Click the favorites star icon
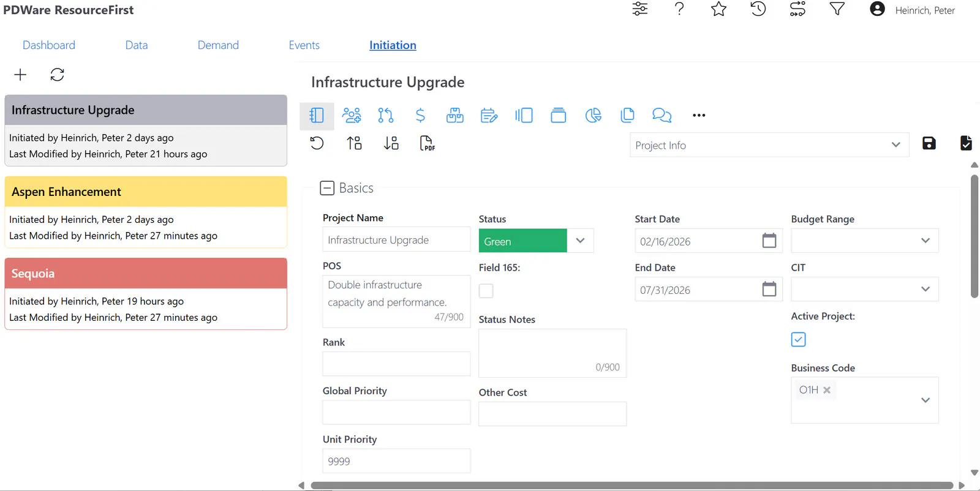The image size is (980, 491). coord(718,9)
